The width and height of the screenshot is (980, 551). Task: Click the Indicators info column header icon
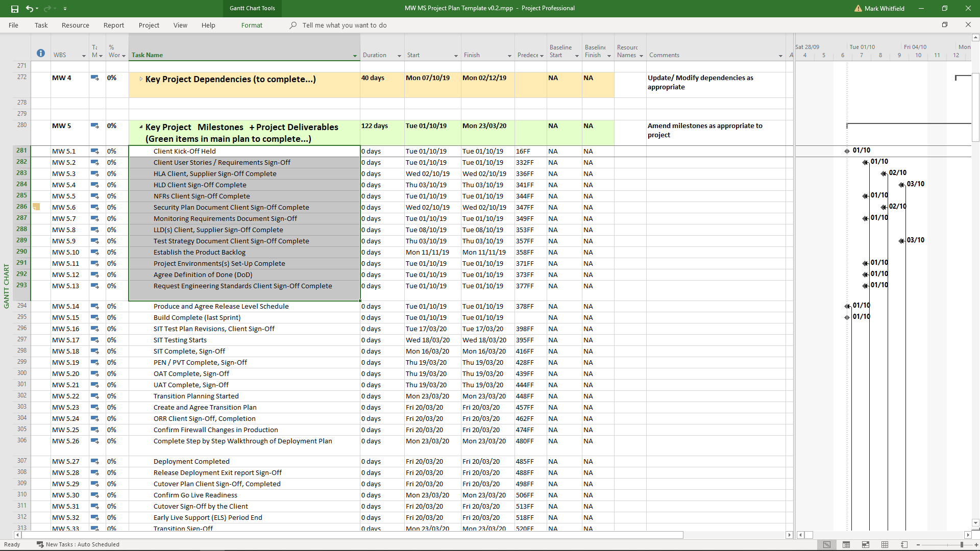tap(41, 54)
